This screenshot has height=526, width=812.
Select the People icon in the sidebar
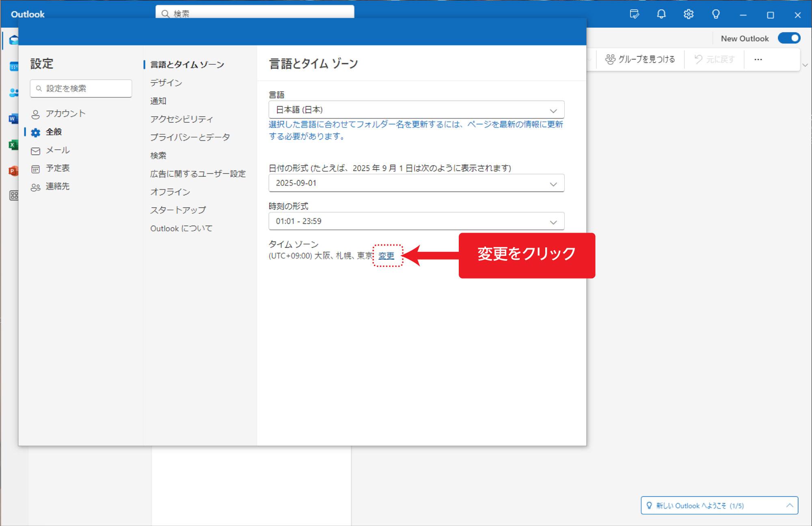[x=13, y=93]
